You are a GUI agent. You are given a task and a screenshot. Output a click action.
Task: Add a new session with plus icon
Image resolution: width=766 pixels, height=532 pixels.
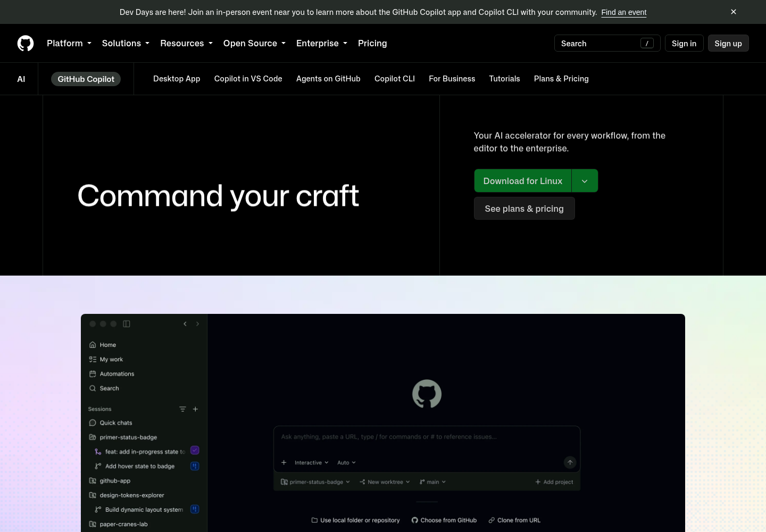coord(195,409)
